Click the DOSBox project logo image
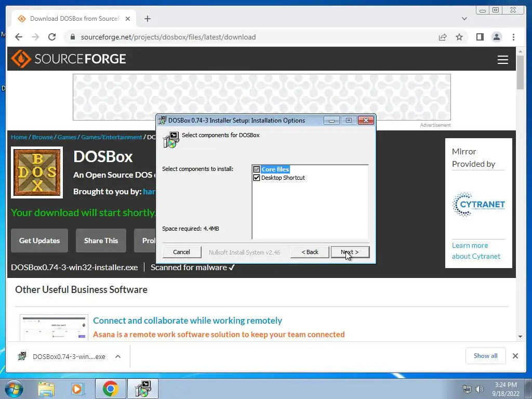This screenshot has height=399, width=532. point(37,172)
